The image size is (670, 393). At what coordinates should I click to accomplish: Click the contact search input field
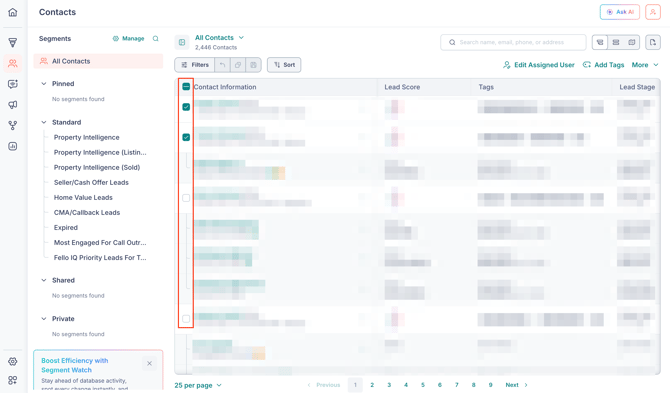tap(513, 42)
